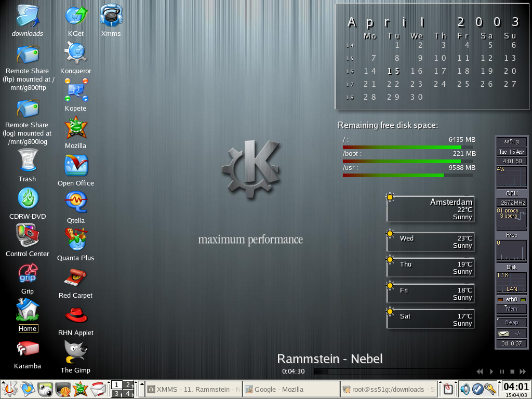
Task: Switch to virtual desktop 3
Action: click(117, 394)
